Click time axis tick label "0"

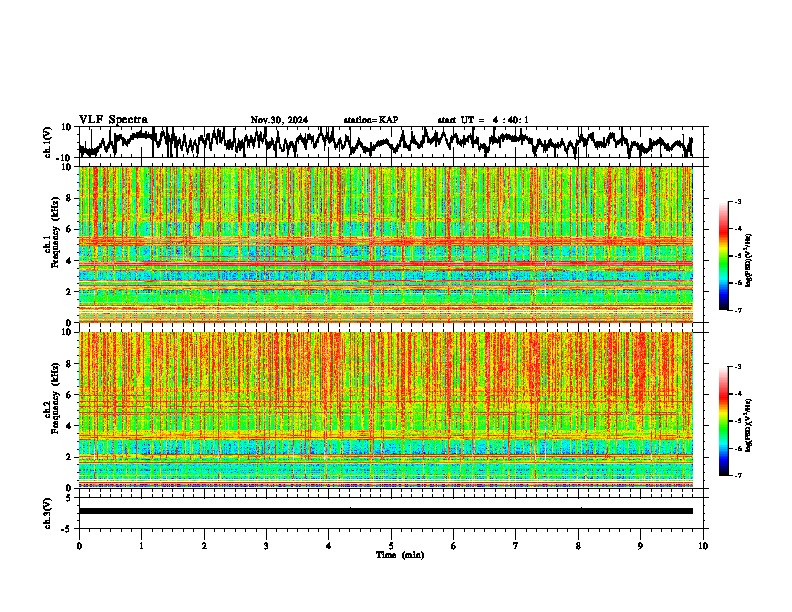(x=79, y=546)
